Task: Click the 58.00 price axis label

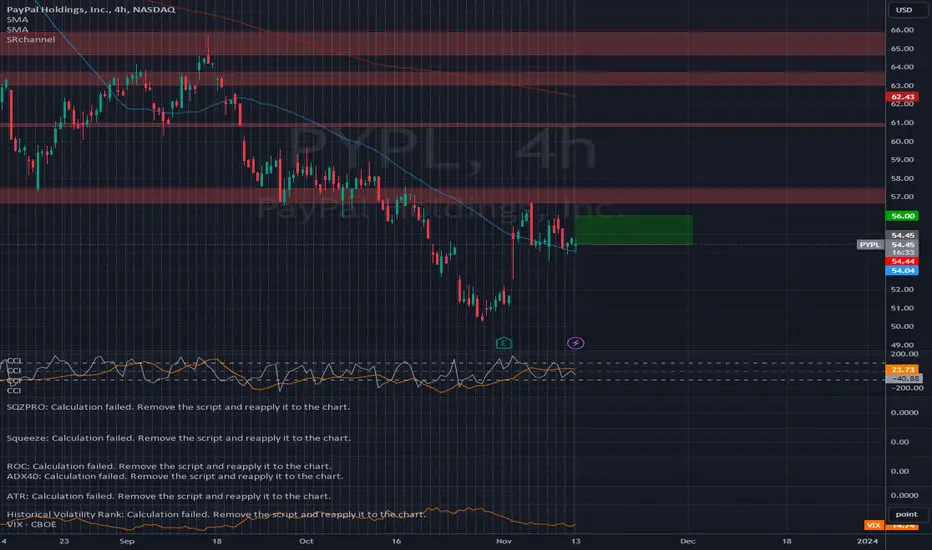Action: coord(902,178)
